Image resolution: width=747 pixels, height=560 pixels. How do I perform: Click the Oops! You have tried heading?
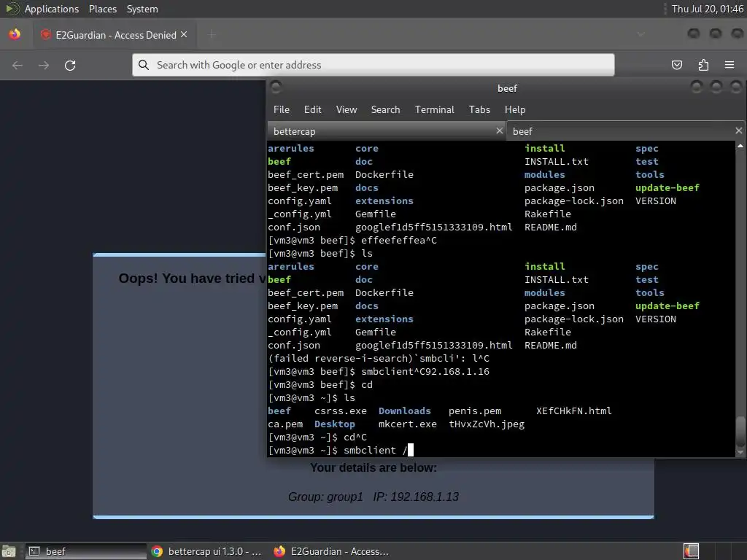tap(192, 278)
